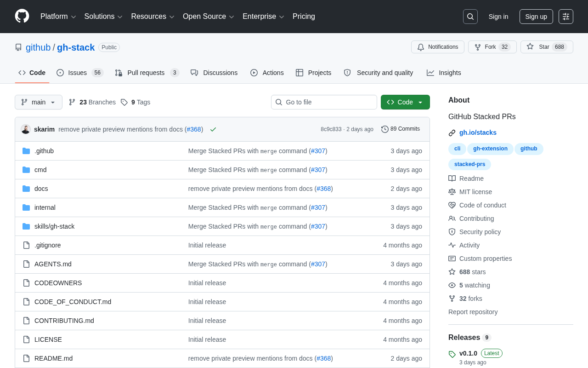Click the internal folder icon
This screenshot has width=588, height=368.
pos(26,207)
